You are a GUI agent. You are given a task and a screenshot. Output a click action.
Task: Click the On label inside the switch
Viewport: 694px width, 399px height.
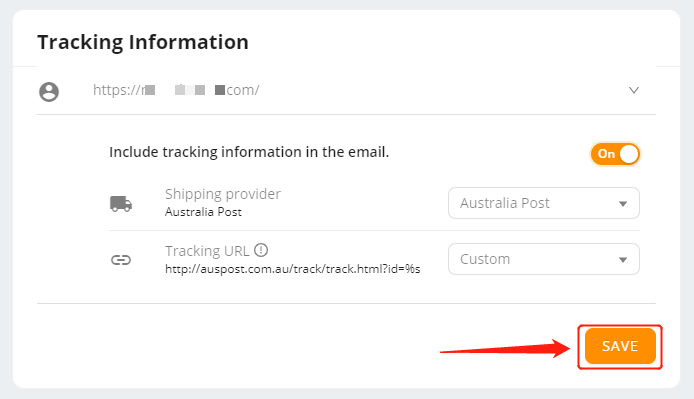click(x=606, y=154)
